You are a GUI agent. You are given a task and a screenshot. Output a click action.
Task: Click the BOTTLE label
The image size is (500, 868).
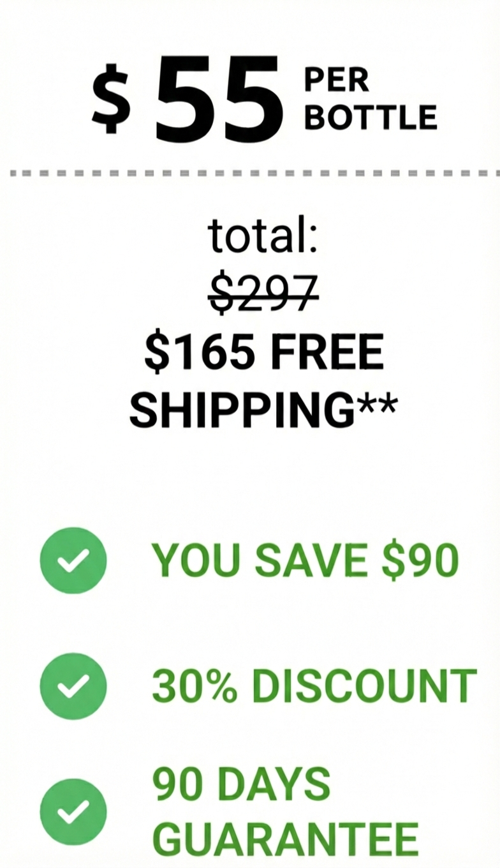coord(371,117)
